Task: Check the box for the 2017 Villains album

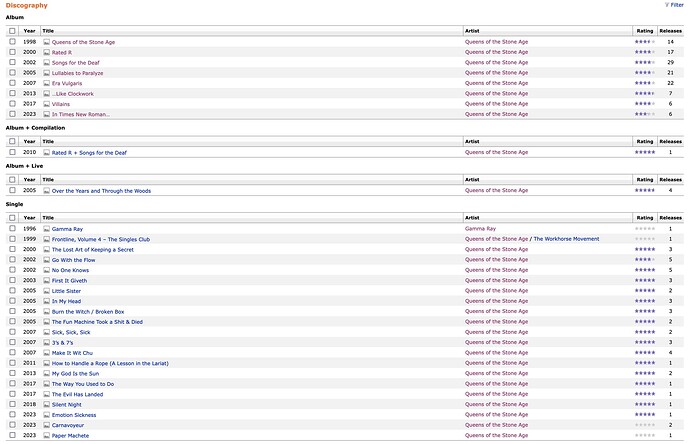Action: pos(12,103)
